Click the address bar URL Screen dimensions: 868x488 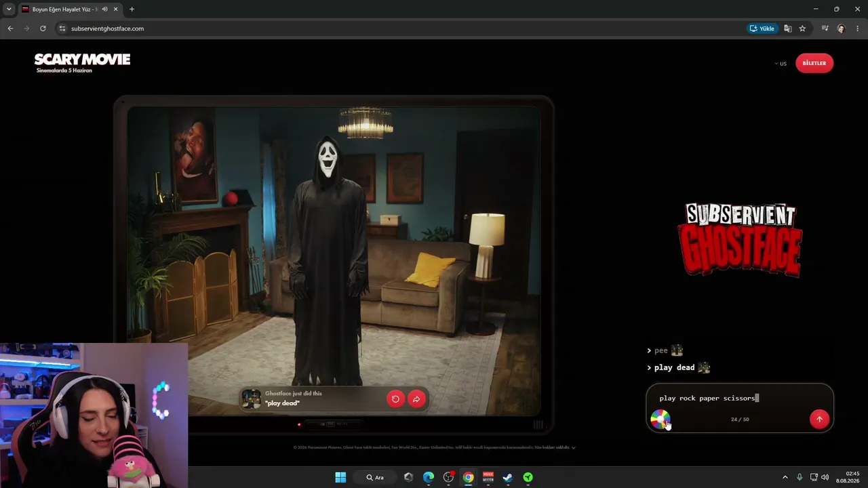tap(107, 28)
